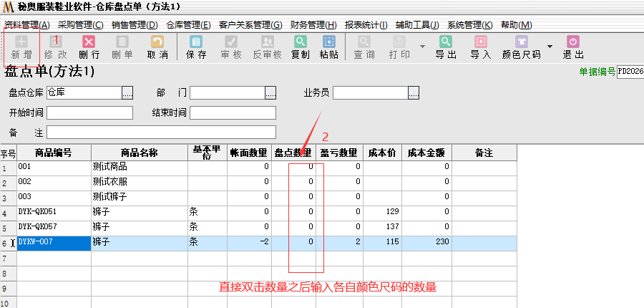Click the 取消 (Cancel) toolbar icon
Viewport: 644px width, 308px height.
pyautogui.click(x=157, y=47)
